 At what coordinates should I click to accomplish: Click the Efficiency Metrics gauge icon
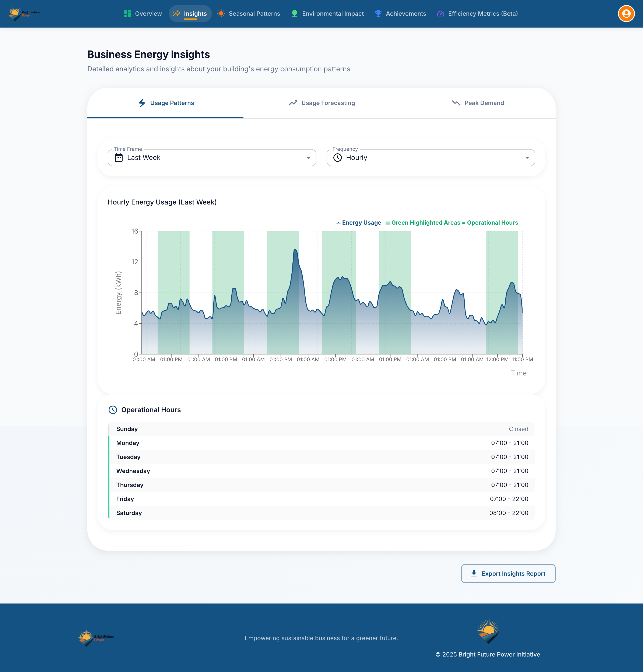[x=440, y=14]
